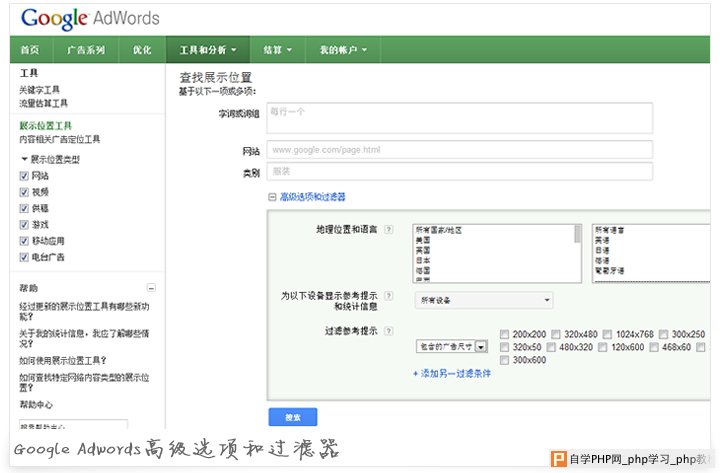
Task: Toggle the 网站 checkbox
Action: [24, 176]
